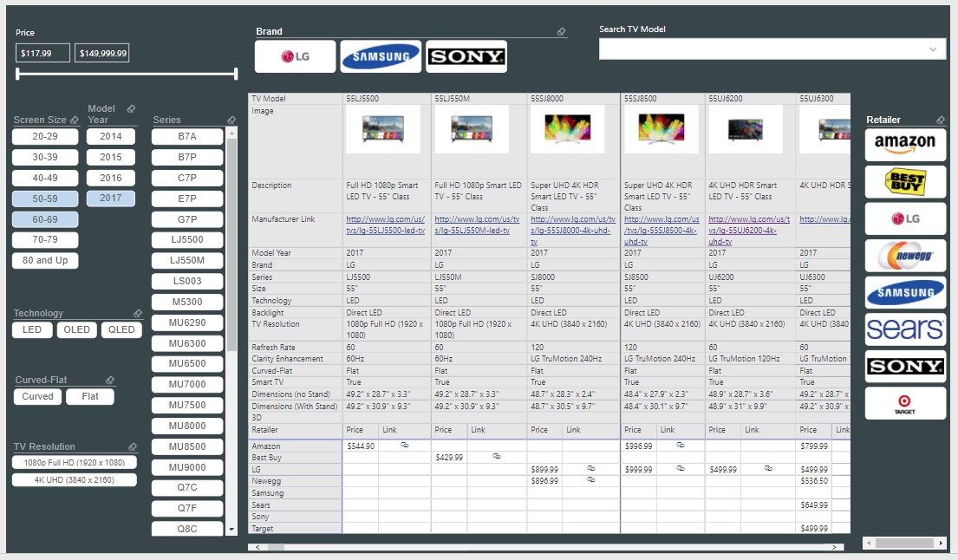Click the Price slider right handle
Image resolution: width=958 pixels, height=560 pixels.
tap(236, 74)
